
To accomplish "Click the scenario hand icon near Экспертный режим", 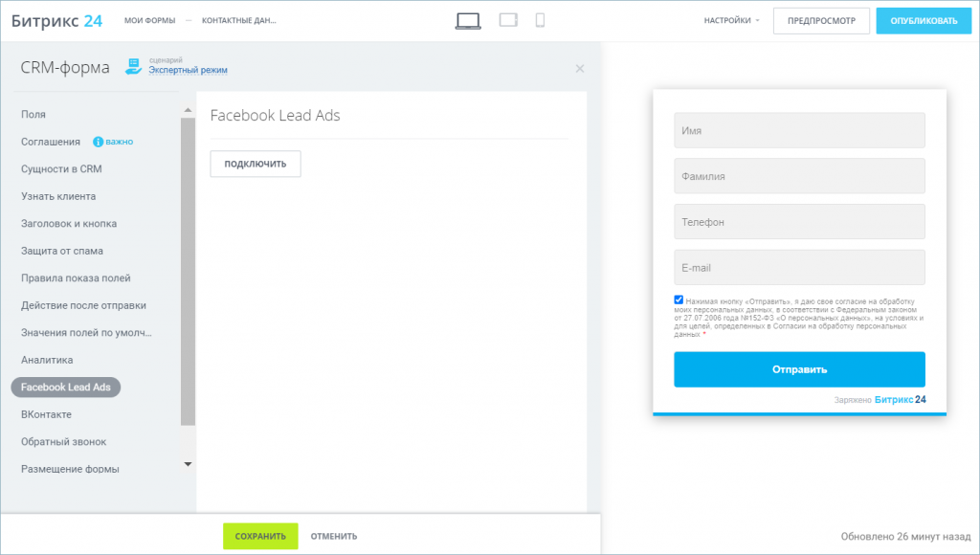I will pyautogui.click(x=133, y=66).
